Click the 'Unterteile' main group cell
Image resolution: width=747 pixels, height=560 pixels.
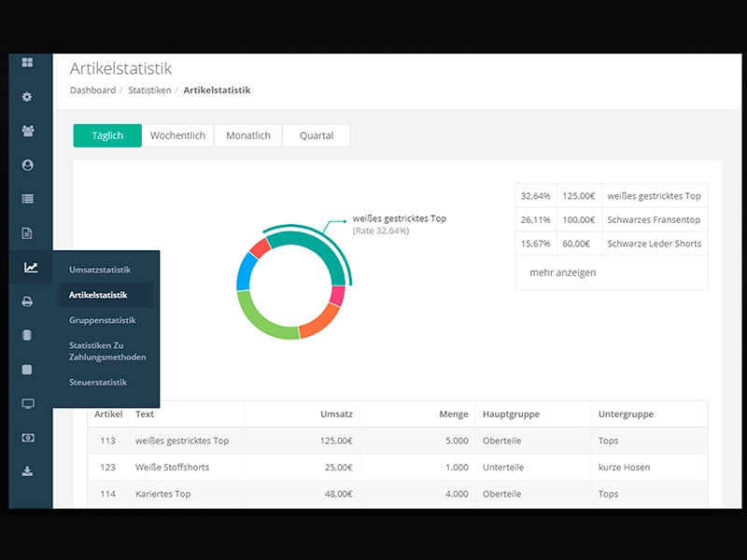(503, 468)
